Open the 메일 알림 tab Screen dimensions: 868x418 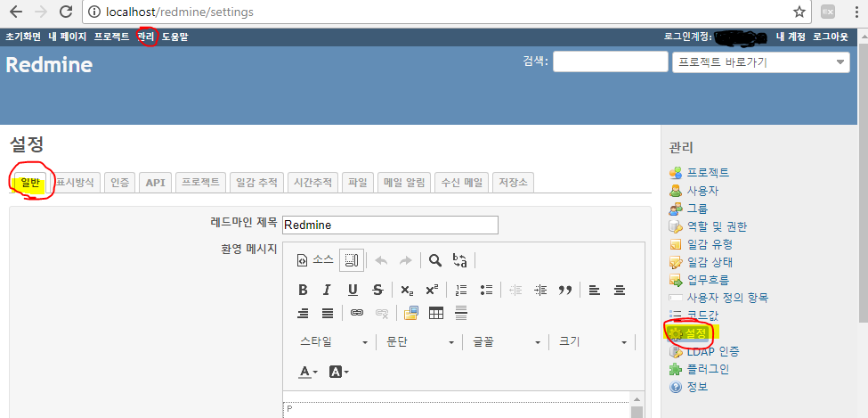pos(405,182)
